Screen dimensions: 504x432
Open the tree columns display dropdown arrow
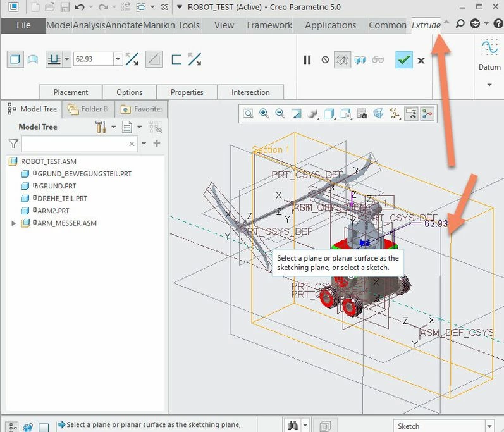(x=140, y=127)
